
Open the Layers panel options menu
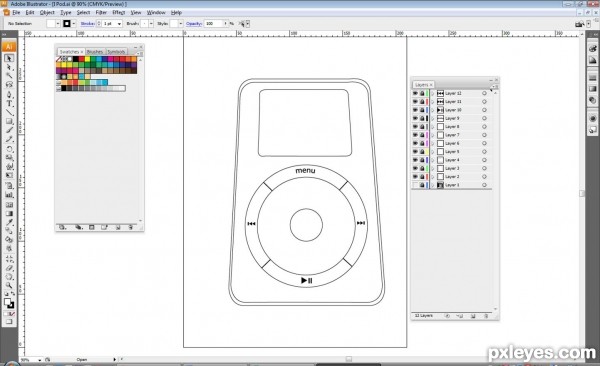tap(494, 87)
